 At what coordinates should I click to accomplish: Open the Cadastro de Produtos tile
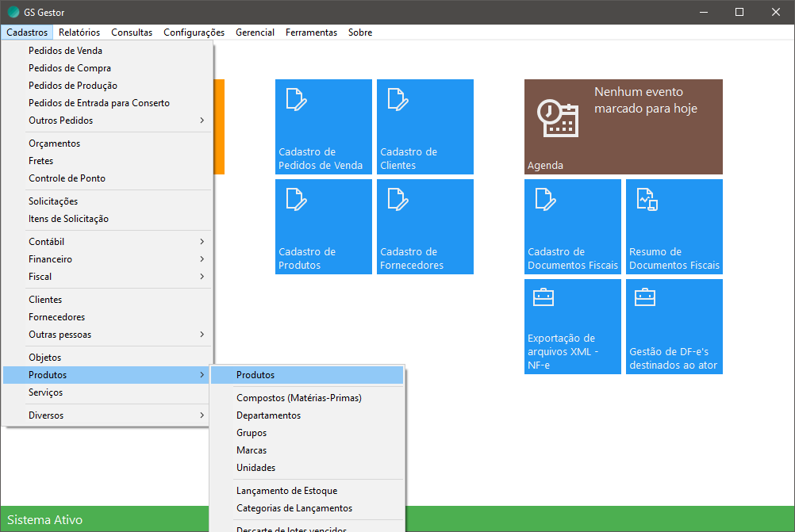coord(323,227)
